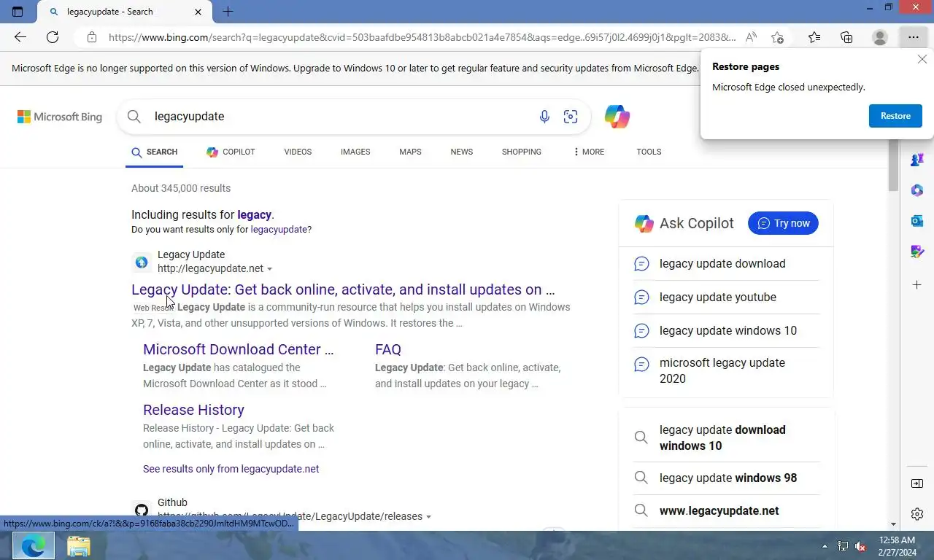Switch to News results tab

pos(462,152)
